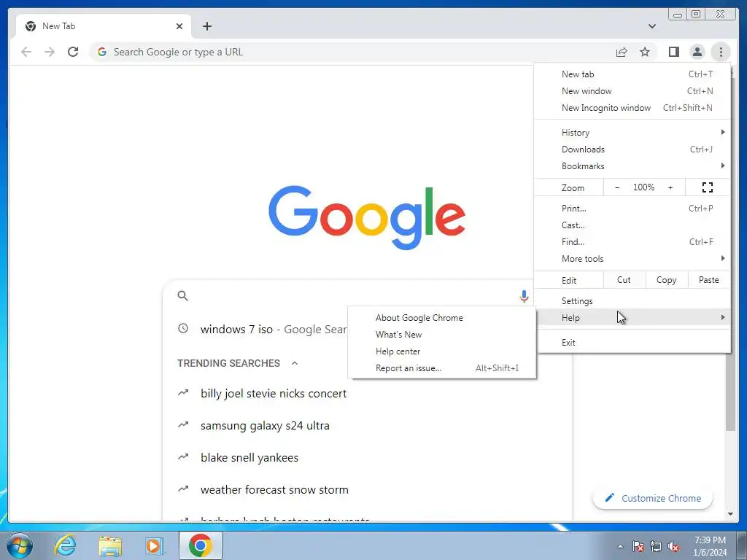This screenshot has height=560, width=747.
Task: Open Help center from submenu
Action: (442, 351)
